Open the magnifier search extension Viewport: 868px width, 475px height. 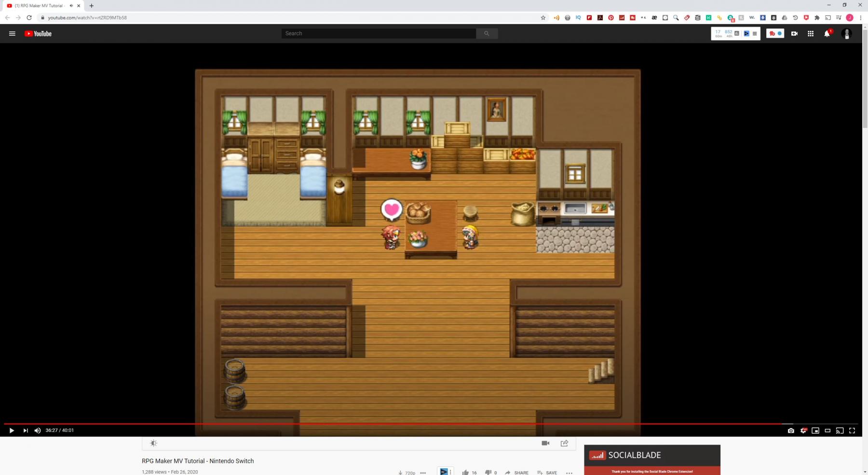[676, 17]
